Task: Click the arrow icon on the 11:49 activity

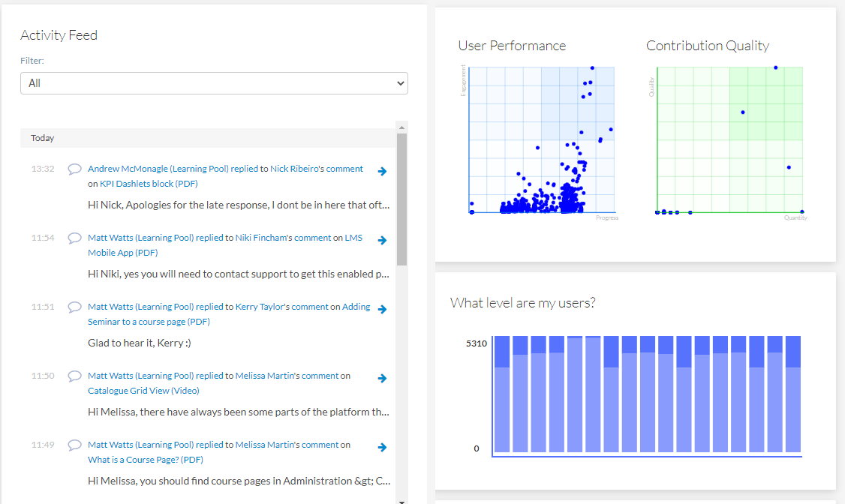Action: [x=382, y=447]
